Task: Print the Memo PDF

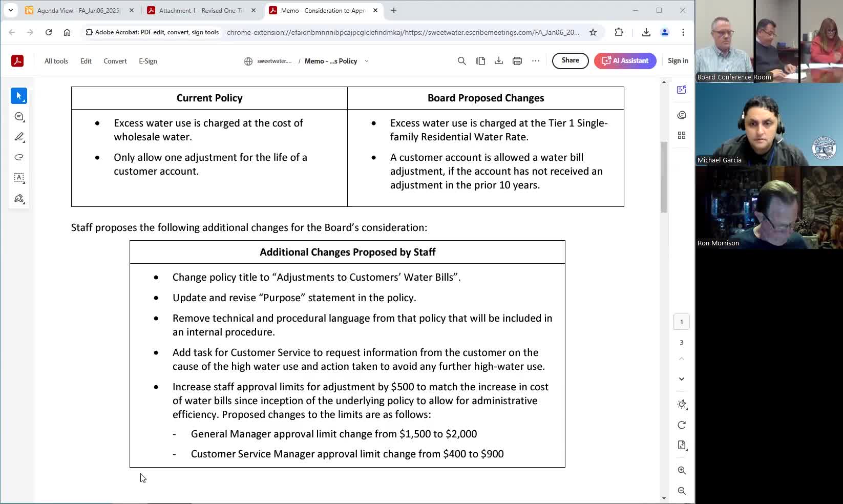Action: click(517, 60)
